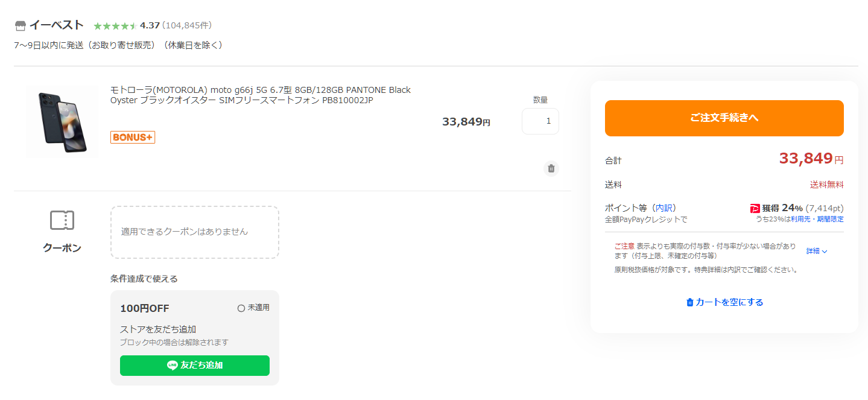Select the 未適用 radio button
The width and height of the screenshot is (868, 400).
tap(241, 308)
